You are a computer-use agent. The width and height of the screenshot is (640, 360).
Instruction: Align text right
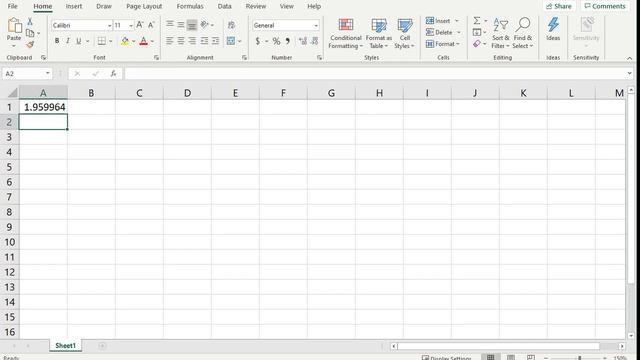tap(192, 41)
